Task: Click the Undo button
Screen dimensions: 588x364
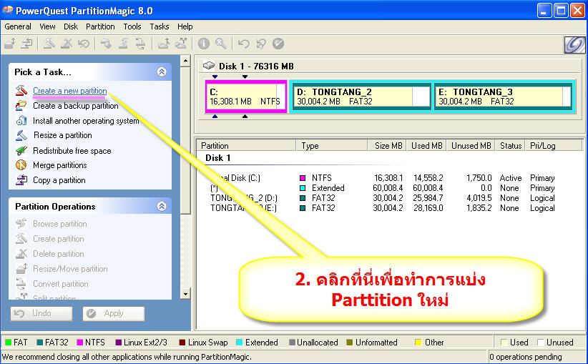Action: [41, 313]
